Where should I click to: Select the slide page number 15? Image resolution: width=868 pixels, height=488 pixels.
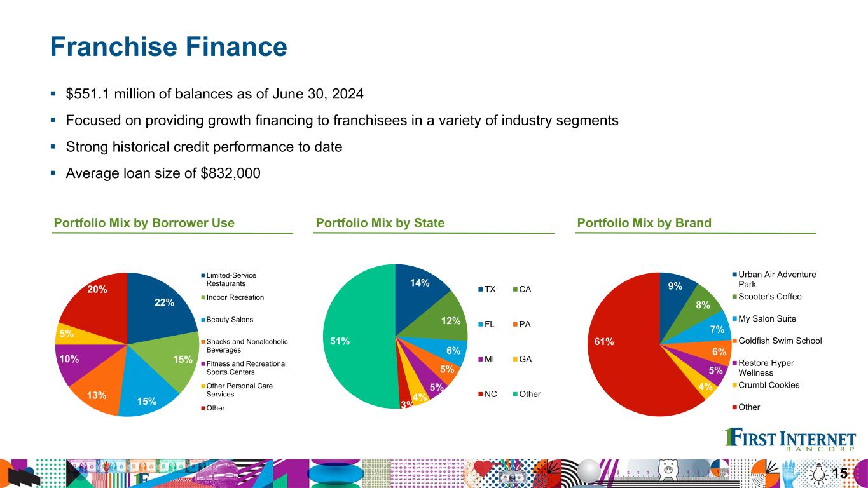(840, 473)
